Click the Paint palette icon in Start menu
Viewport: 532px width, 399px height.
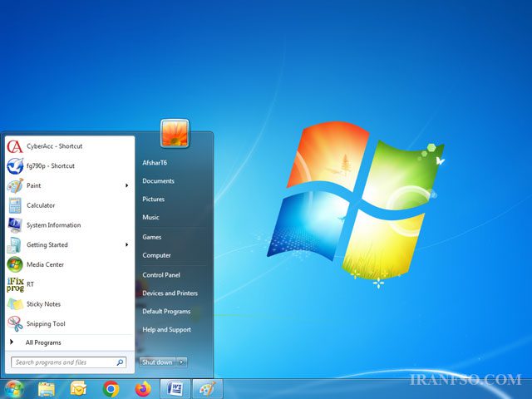pyautogui.click(x=15, y=185)
